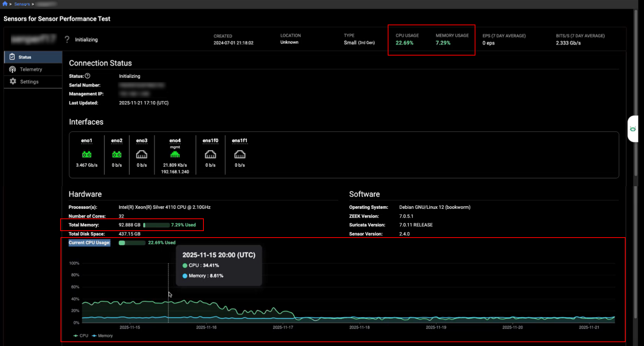Select the eno2 interface icon
This screenshot has width=644, height=346.
(117, 154)
